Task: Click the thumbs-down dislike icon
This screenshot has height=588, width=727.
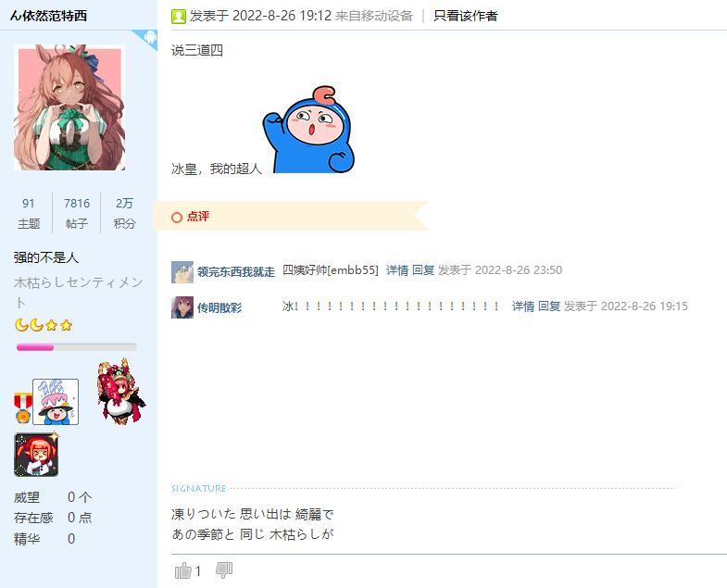Action: tap(224, 570)
